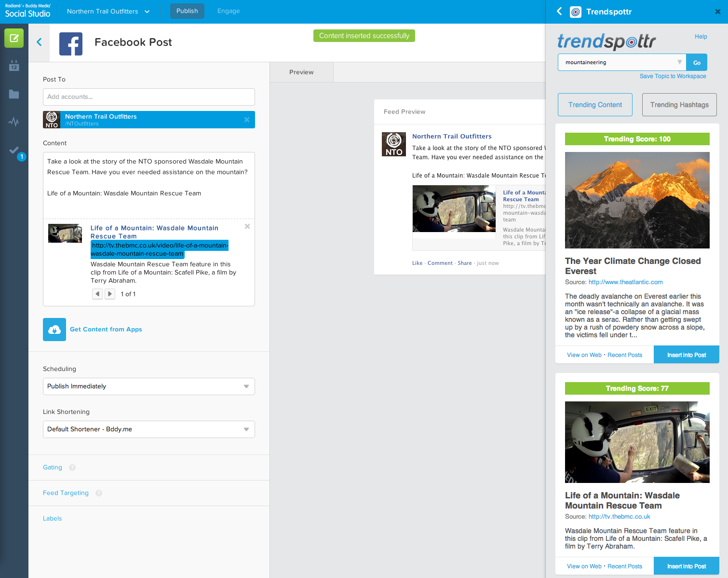Go back using the Facebook Post arrow
The image size is (728, 578).
[x=39, y=42]
